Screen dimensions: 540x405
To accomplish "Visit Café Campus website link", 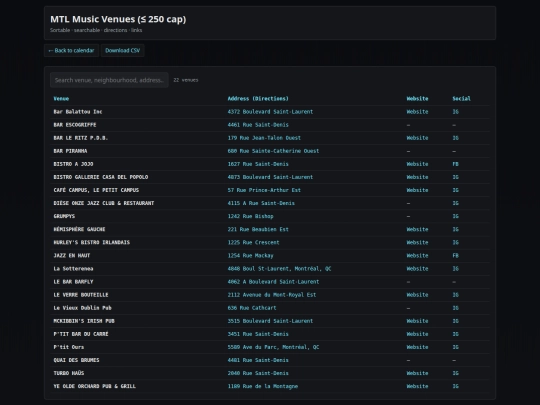I will coord(417,190).
